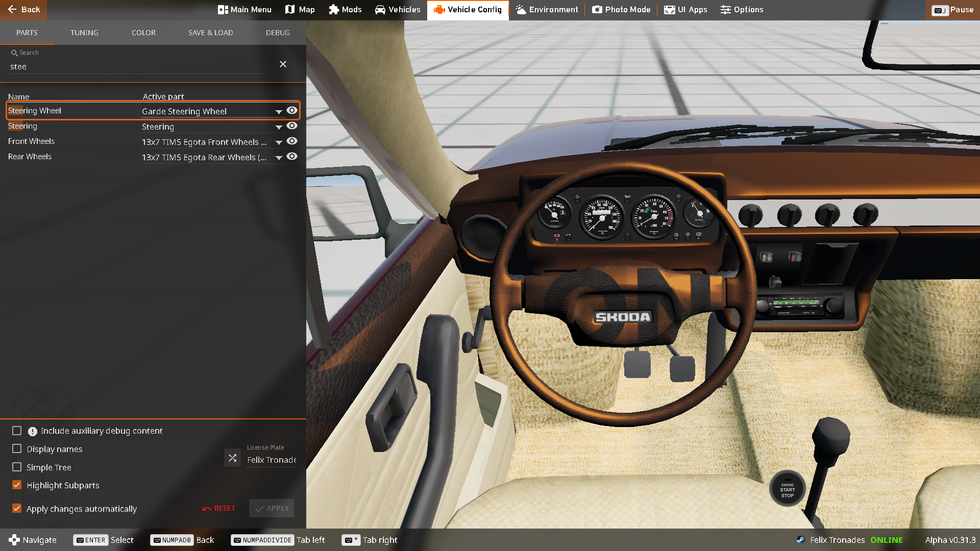Screen dimensions: 980x551
Task: Click the Pause button
Action: 952,10
